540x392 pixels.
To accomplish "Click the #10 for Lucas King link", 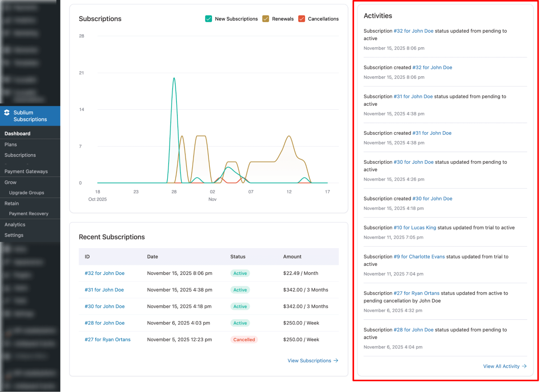I will [x=415, y=227].
